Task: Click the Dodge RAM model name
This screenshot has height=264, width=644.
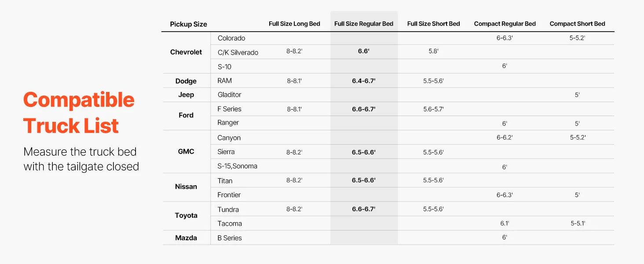Action: [225, 81]
